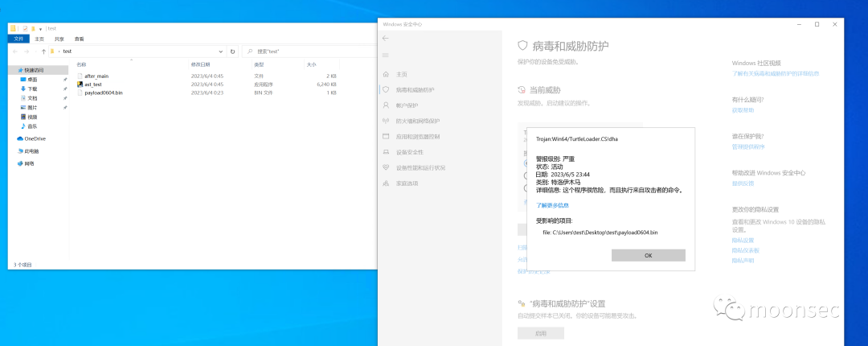The height and width of the screenshot is (346, 868).
Task: Expand the Explorer address bar history dropdown
Action: coord(220,51)
